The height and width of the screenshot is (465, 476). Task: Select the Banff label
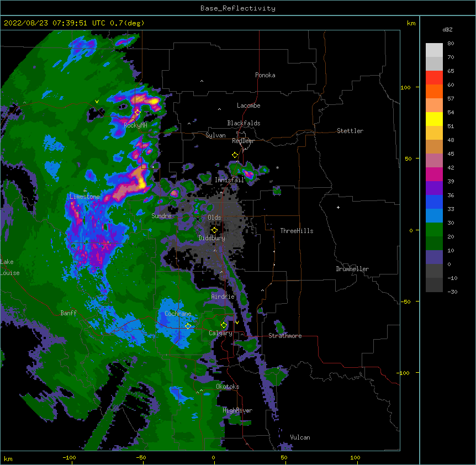pyautogui.click(x=68, y=313)
